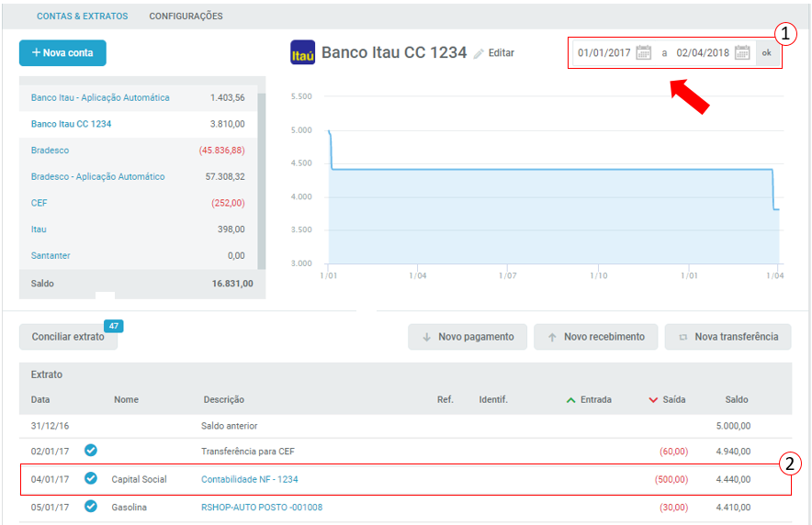The height and width of the screenshot is (525, 812).
Task: Click the date 31/12/16
Action: pos(50,426)
